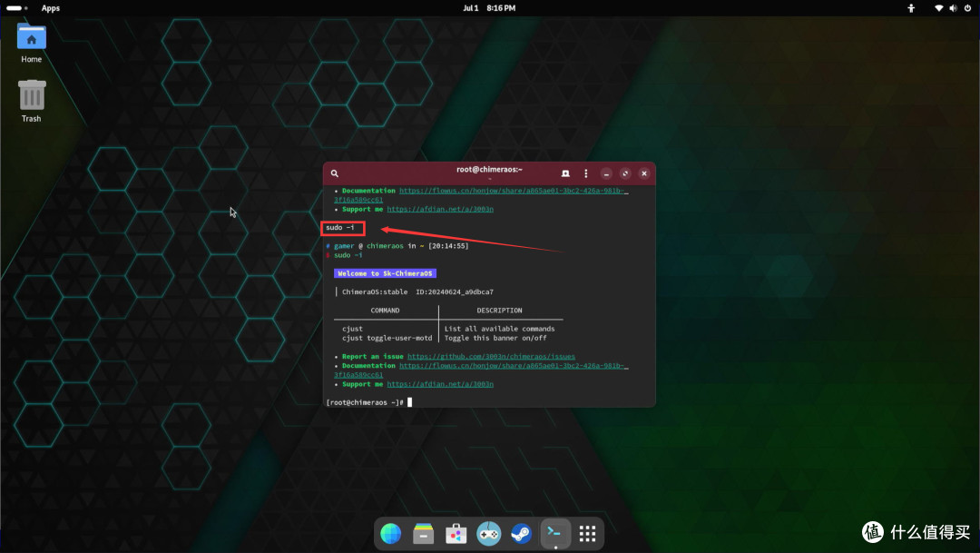The image size is (980, 553).
Task: Launch the gamepad app in the dock
Action: pyautogui.click(x=488, y=534)
